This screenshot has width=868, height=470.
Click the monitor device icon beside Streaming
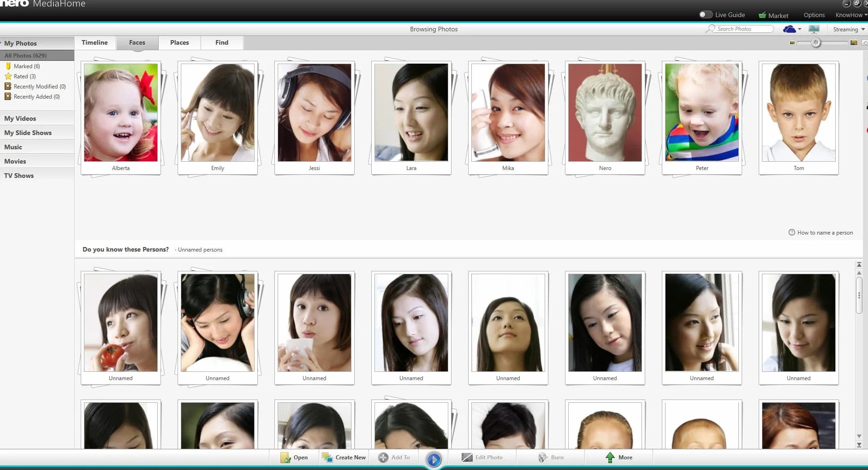[x=814, y=29]
